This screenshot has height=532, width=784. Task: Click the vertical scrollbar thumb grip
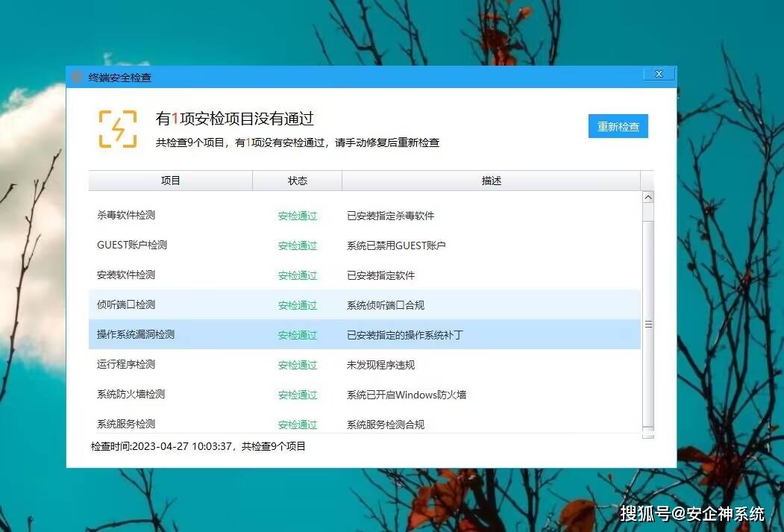[x=648, y=325]
